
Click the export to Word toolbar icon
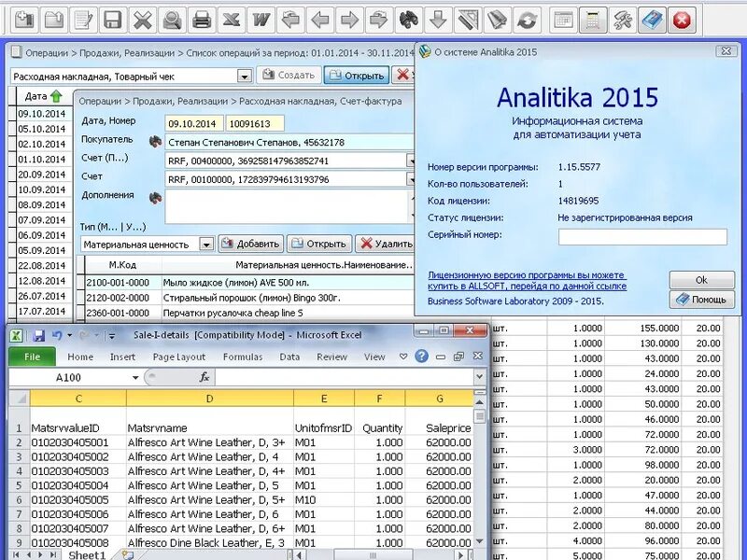tap(261, 20)
